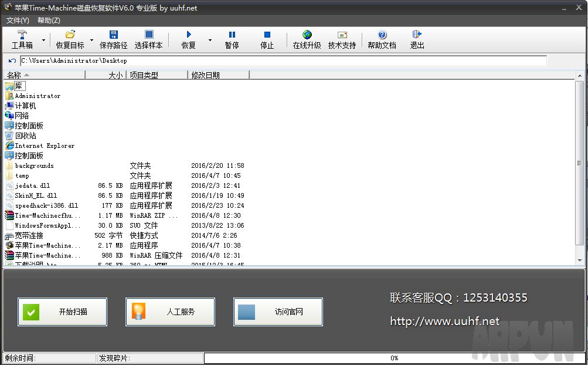Click the 0% progress bar

click(394, 358)
